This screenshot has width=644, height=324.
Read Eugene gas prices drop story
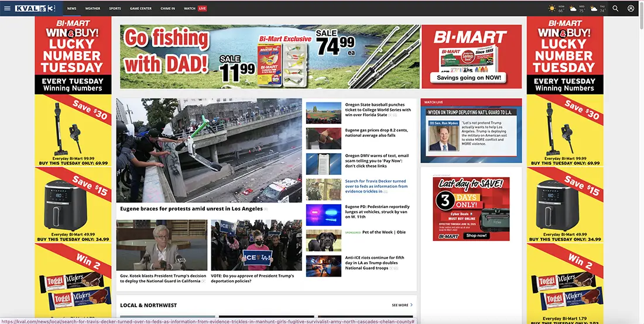(x=376, y=133)
